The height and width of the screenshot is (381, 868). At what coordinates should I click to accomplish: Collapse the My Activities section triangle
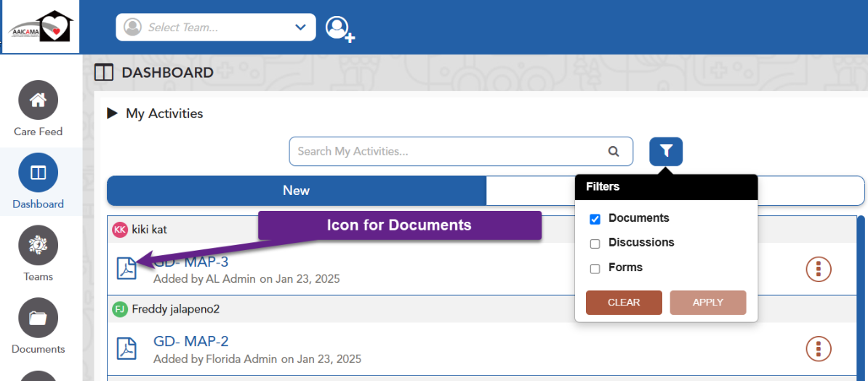point(112,113)
